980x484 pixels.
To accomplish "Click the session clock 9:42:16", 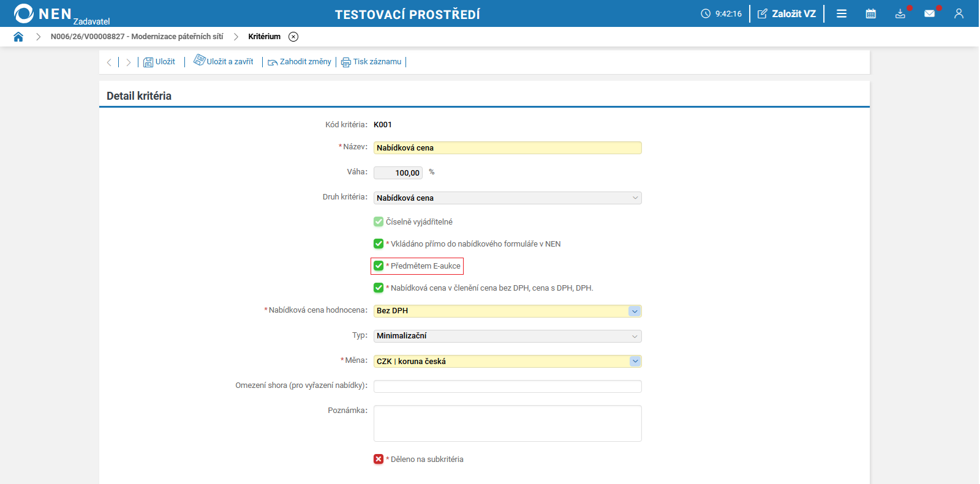I will click(722, 13).
